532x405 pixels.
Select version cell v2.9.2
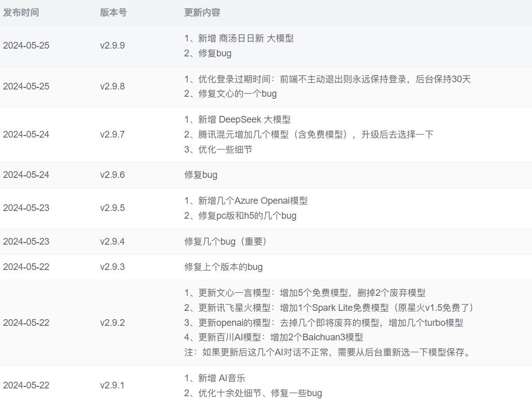tap(112, 322)
